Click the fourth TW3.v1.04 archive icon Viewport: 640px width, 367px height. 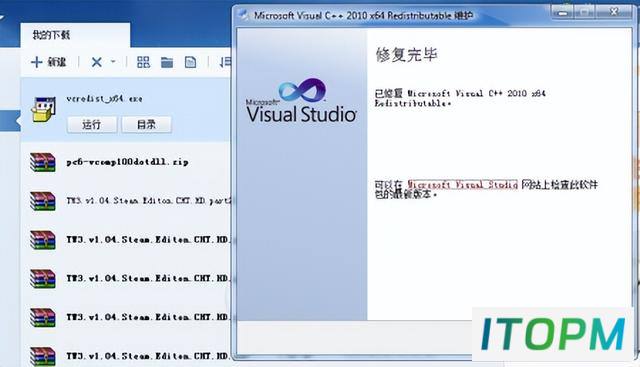pos(43,317)
